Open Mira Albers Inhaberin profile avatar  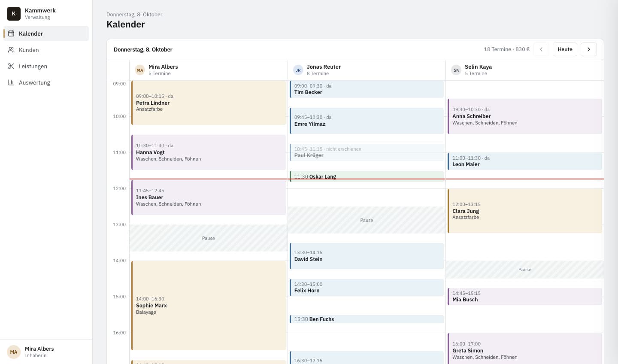click(x=14, y=352)
